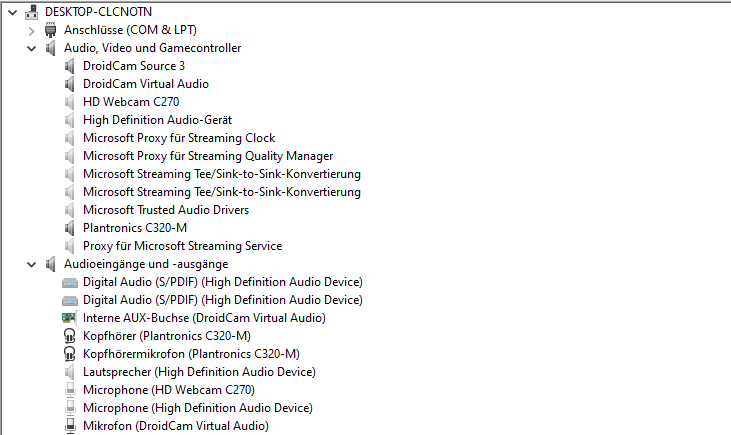The image size is (731, 435).
Task: Select Microphone (High Definition Audio Device) entry
Action: tap(198, 408)
